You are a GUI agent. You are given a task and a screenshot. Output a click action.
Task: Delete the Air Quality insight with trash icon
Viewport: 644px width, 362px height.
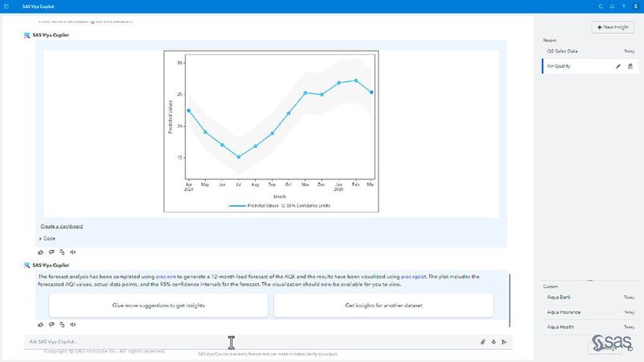coord(630,66)
